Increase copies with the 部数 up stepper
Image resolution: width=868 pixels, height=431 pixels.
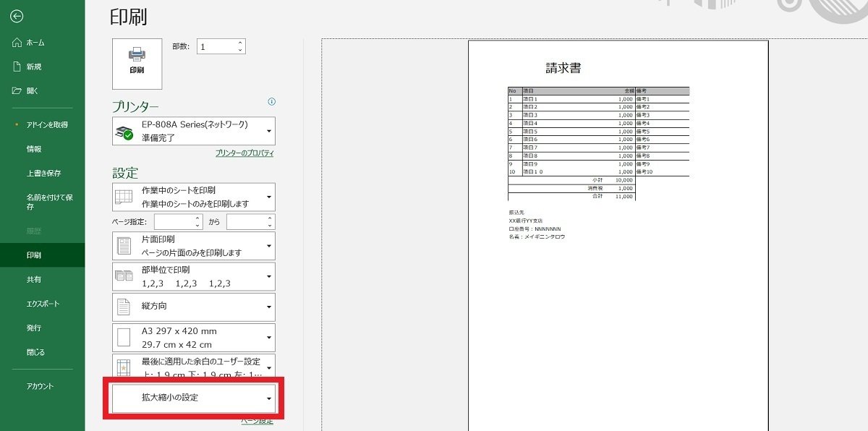pyautogui.click(x=239, y=42)
